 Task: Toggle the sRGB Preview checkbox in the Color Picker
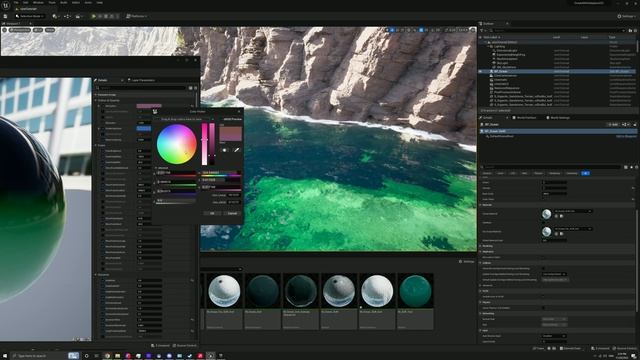[221, 119]
